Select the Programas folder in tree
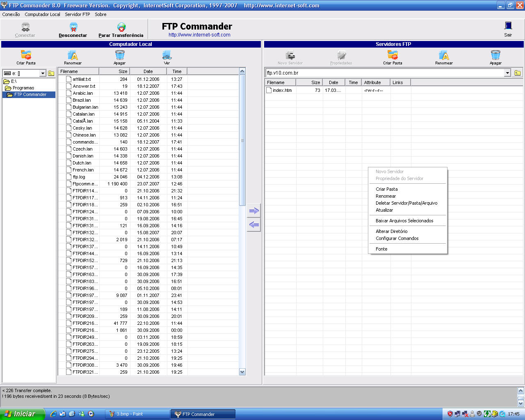 click(x=23, y=88)
